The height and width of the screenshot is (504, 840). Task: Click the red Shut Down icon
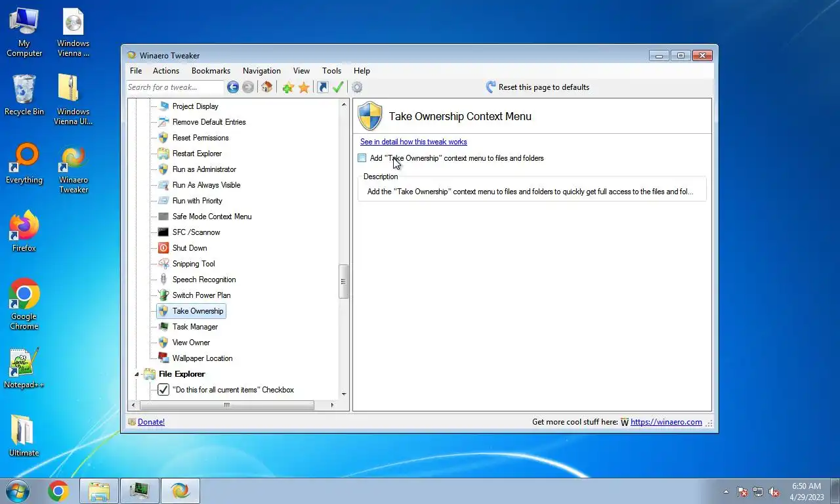click(x=163, y=248)
